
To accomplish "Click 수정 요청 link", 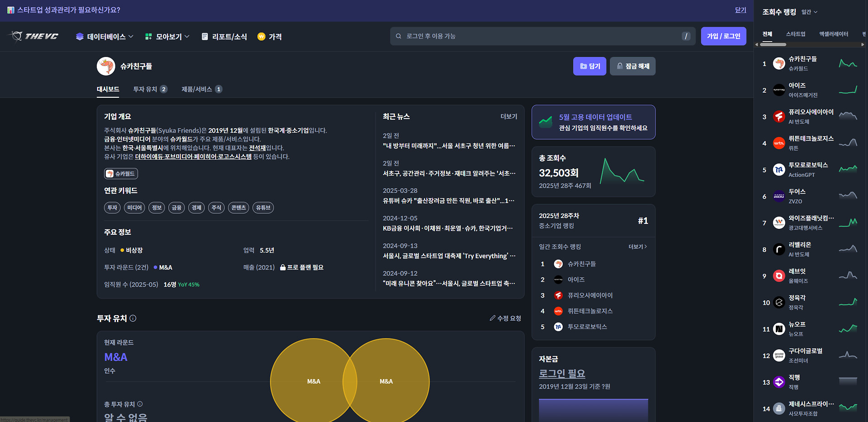I will [505, 318].
